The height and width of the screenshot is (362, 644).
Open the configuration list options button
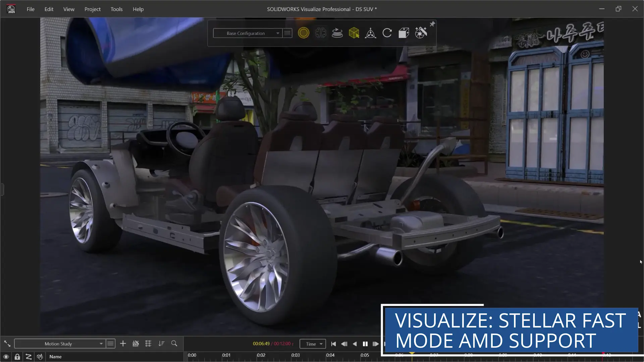point(287,33)
